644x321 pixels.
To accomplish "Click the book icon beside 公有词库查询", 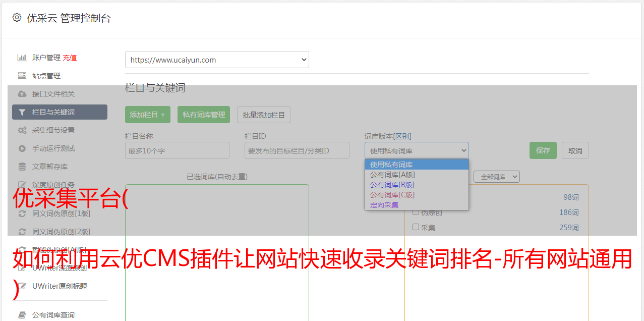I will (x=22, y=315).
